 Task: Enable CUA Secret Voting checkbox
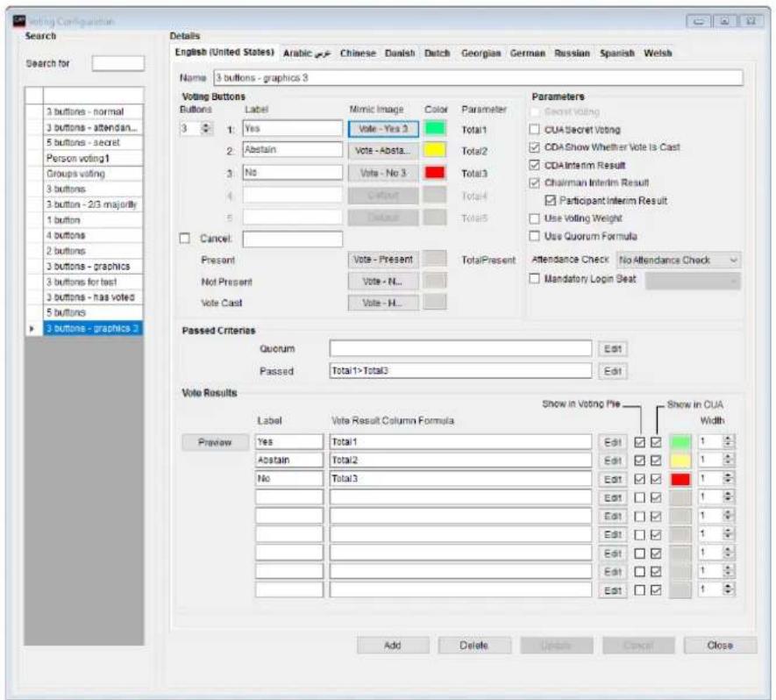tap(534, 130)
